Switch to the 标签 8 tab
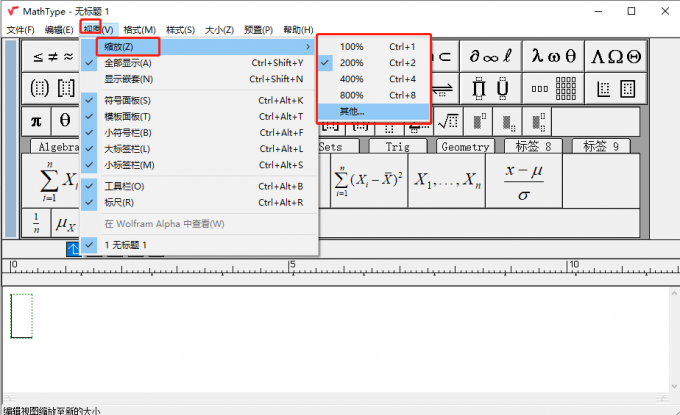Screen dimensions: 680x415 tap(533, 147)
